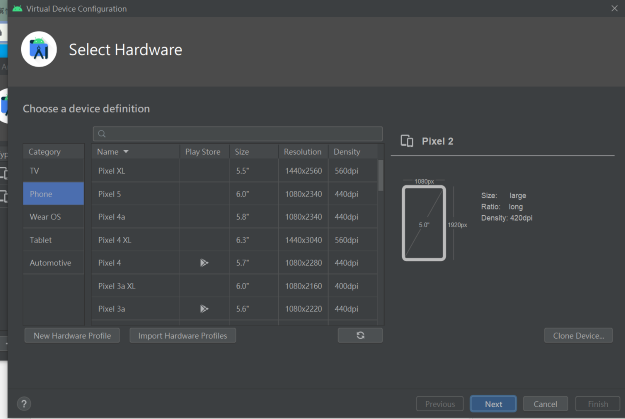The height and width of the screenshot is (419, 625).
Task: Click the Clone Device button
Action: 578,336
